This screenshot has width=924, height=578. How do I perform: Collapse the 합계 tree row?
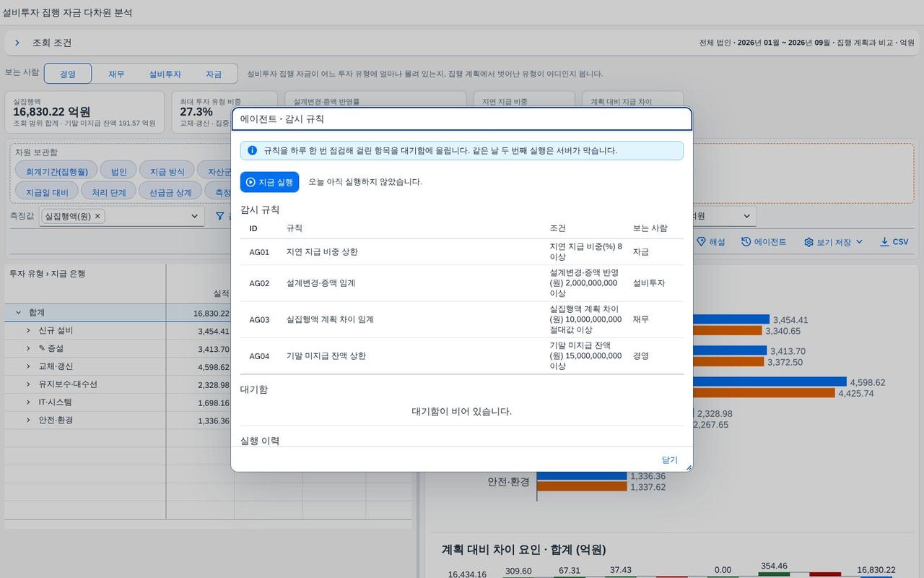tap(18, 313)
